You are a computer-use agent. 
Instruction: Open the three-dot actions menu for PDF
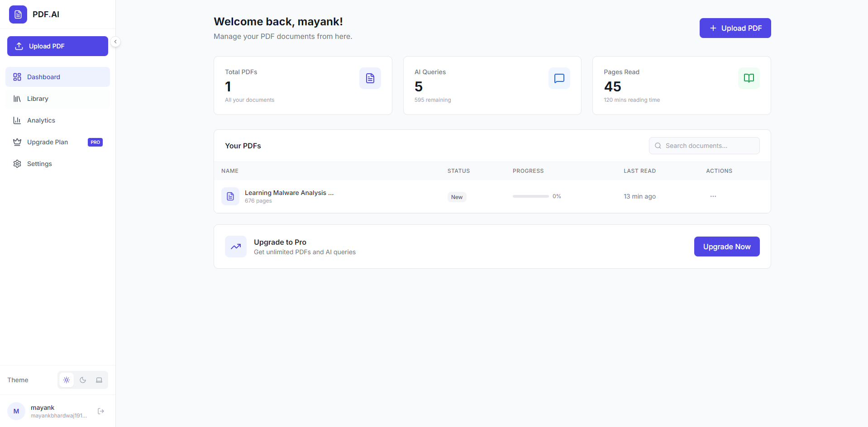point(713,196)
